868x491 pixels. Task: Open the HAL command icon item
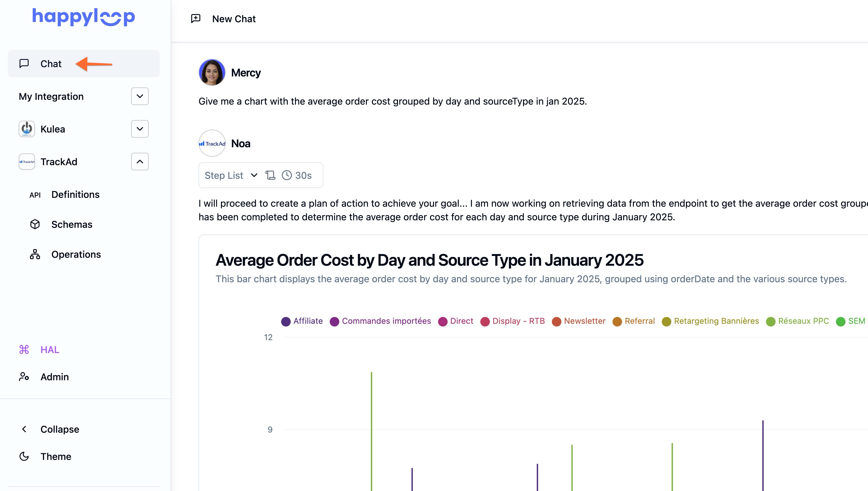[x=24, y=350]
